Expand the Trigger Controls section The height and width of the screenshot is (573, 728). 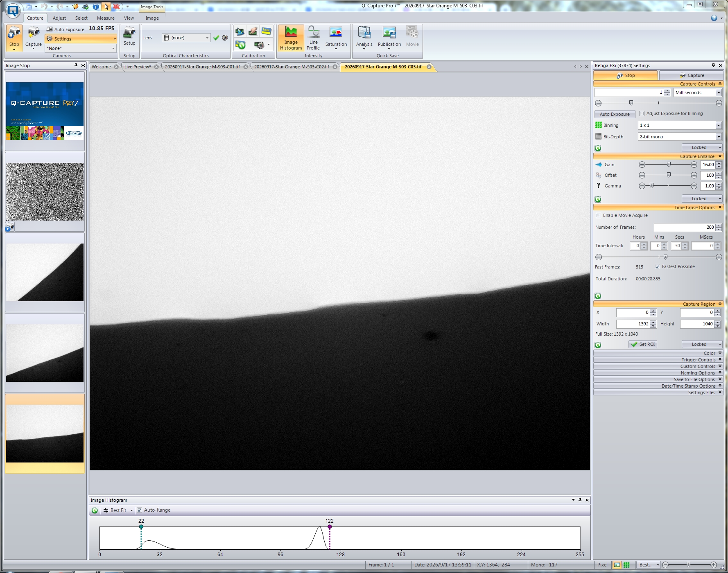pyautogui.click(x=658, y=360)
